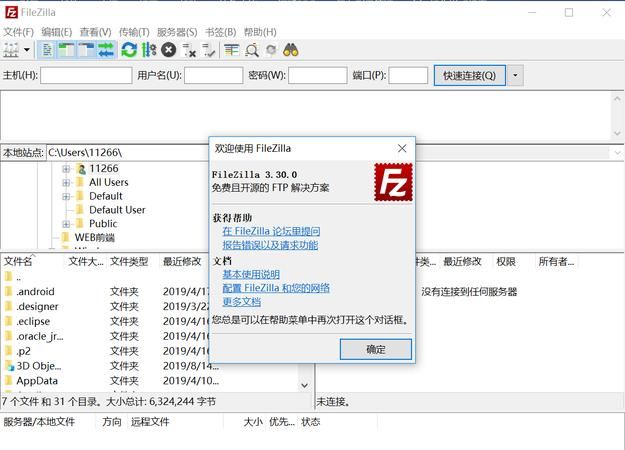
Task: Click message log scroll up arrow
Action: (617, 98)
